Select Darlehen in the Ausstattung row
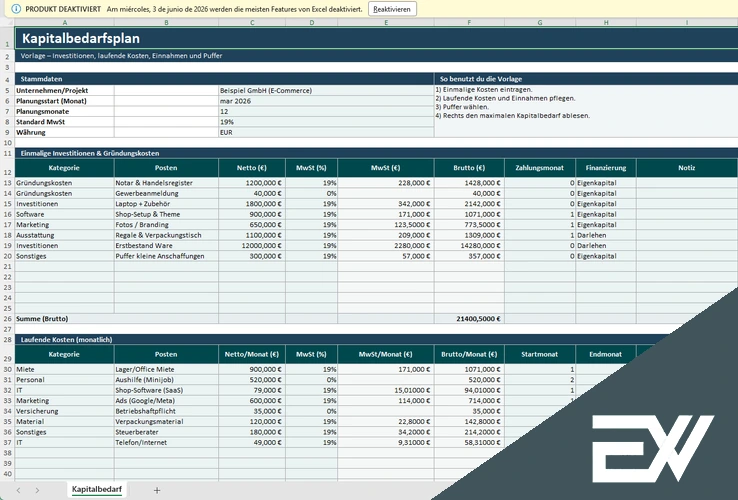This screenshot has height=500, width=738. click(606, 235)
